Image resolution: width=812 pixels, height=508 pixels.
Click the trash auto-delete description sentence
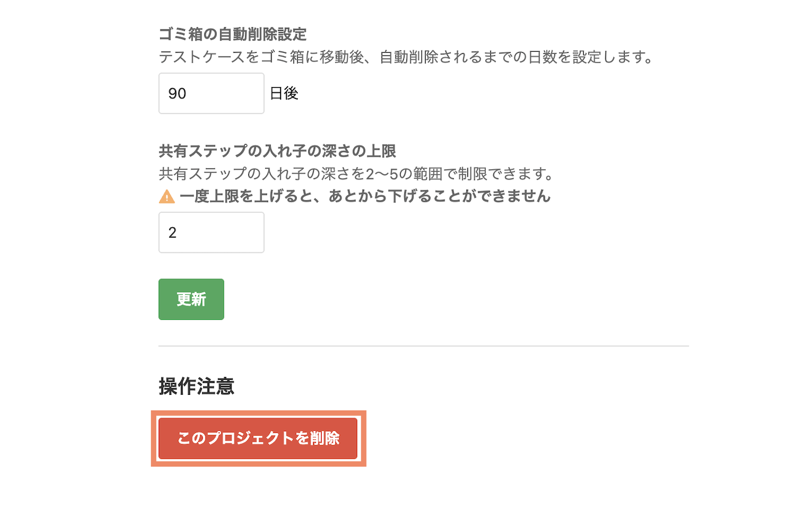pos(407,57)
